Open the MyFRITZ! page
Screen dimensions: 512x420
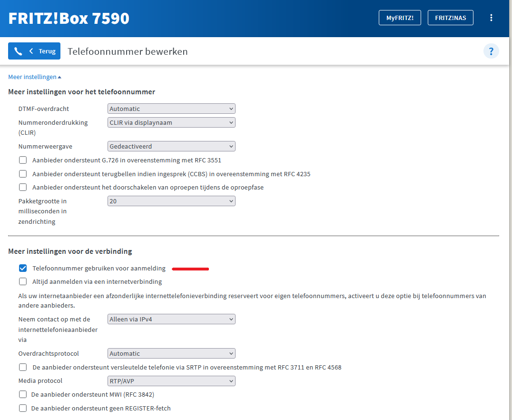coord(399,18)
